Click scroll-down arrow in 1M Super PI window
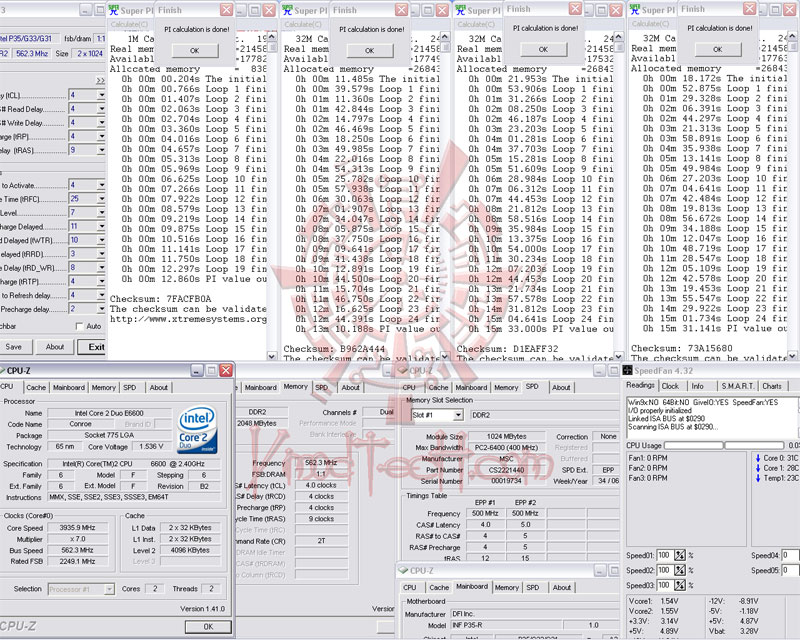Screen dimensions: 800x640 click(271, 355)
